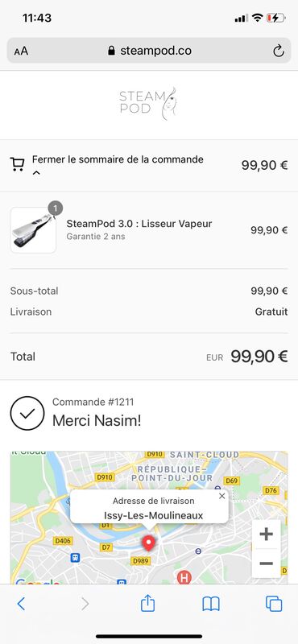The height and width of the screenshot is (644, 298).
Task: Zoom out of the map with minus
Action: click(267, 563)
